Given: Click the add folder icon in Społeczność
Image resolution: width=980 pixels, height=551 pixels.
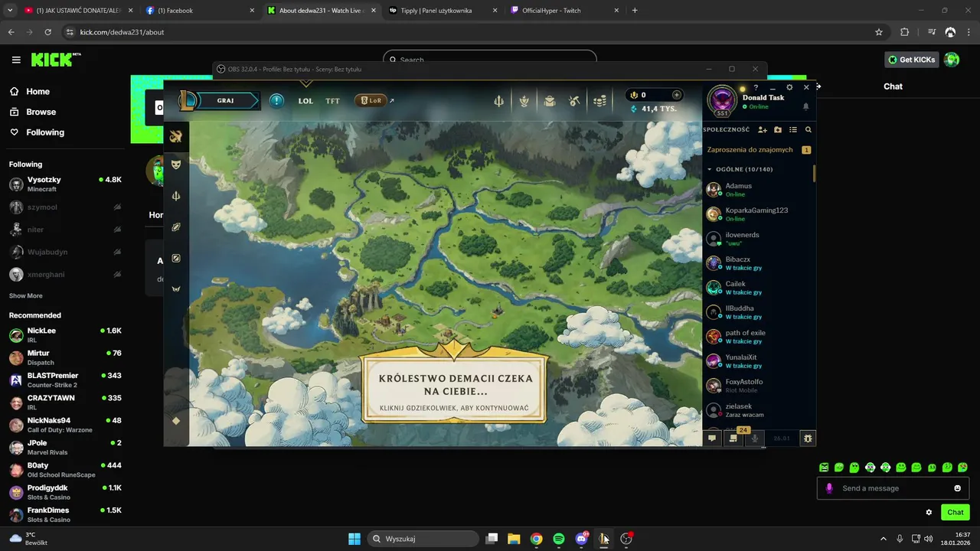Looking at the screenshot, I should [778, 130].
